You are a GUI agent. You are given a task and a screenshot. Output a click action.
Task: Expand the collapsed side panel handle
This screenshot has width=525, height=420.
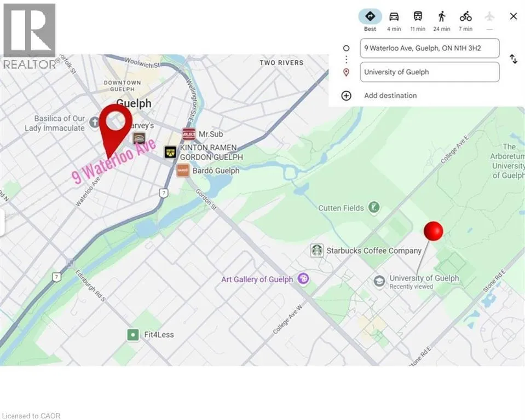coord(2,223)
